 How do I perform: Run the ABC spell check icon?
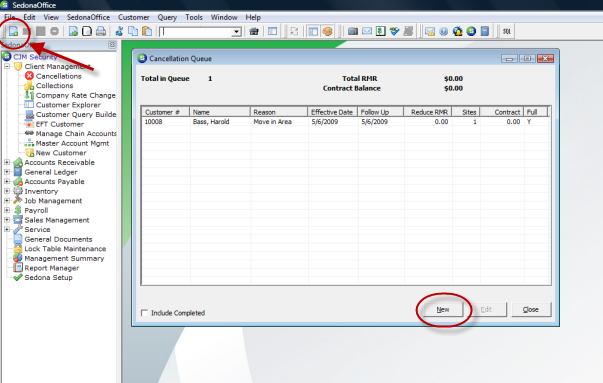(394, 31)
